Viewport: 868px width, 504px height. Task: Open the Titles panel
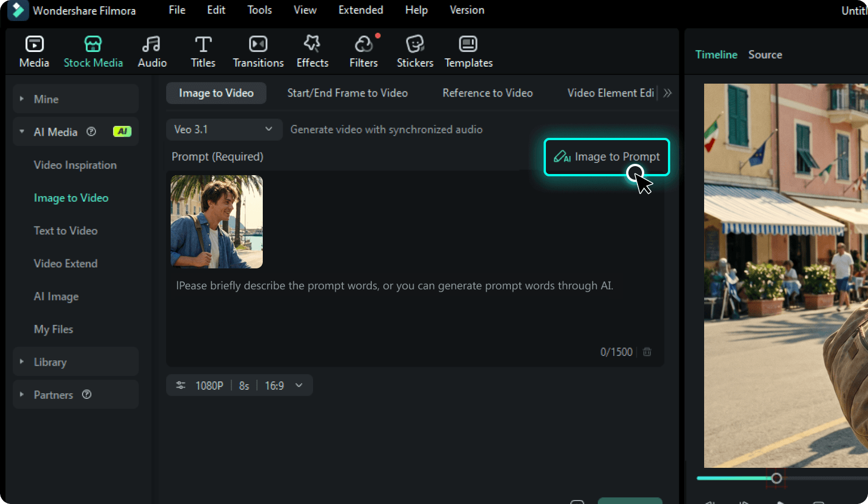203,51
